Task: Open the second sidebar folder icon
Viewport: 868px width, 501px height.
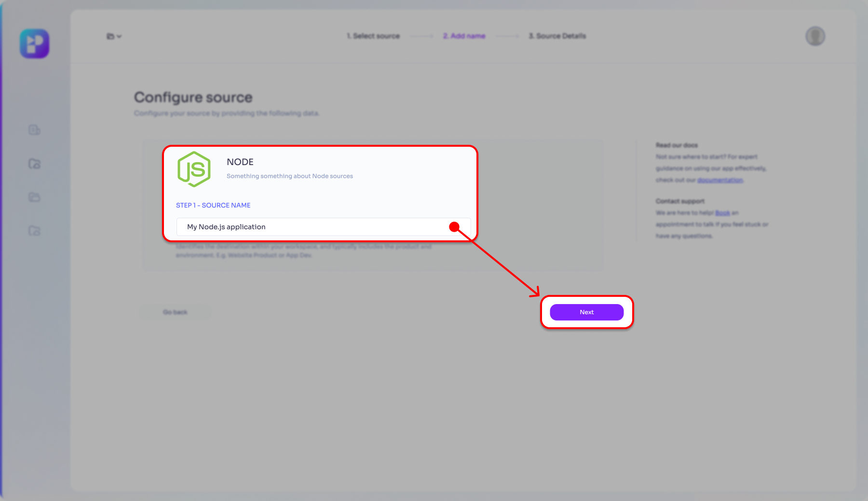Action: coord(34,164)
